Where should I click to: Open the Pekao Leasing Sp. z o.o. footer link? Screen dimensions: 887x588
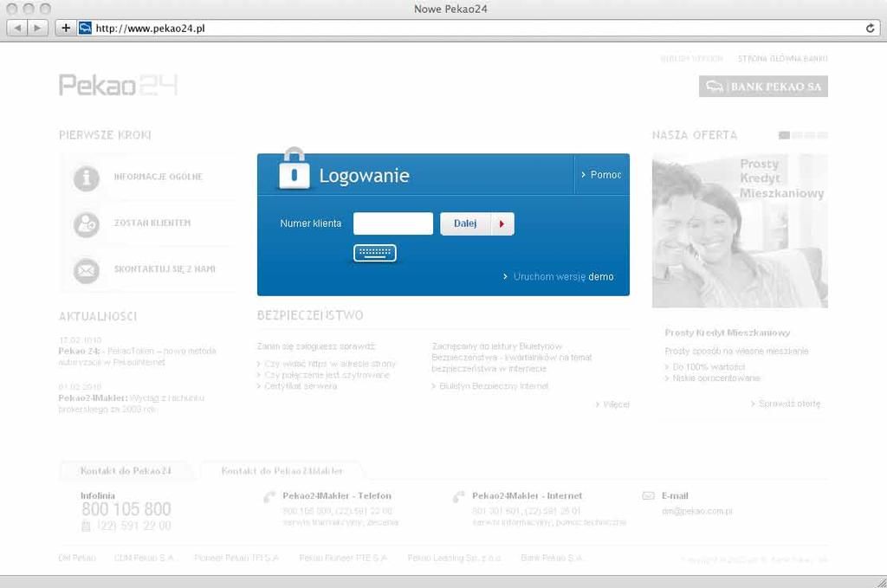[454, 558]
